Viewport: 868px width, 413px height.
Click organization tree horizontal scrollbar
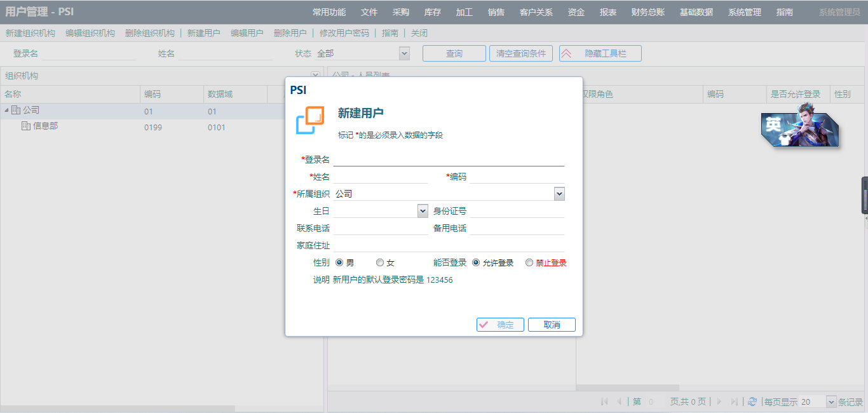click(118, 409)
